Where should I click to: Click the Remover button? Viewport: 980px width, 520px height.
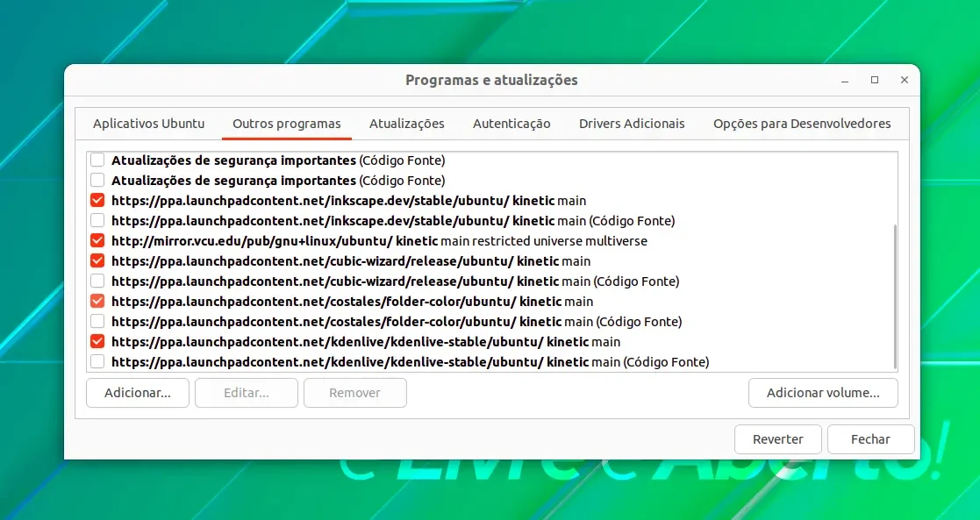(x=355, y=393)
